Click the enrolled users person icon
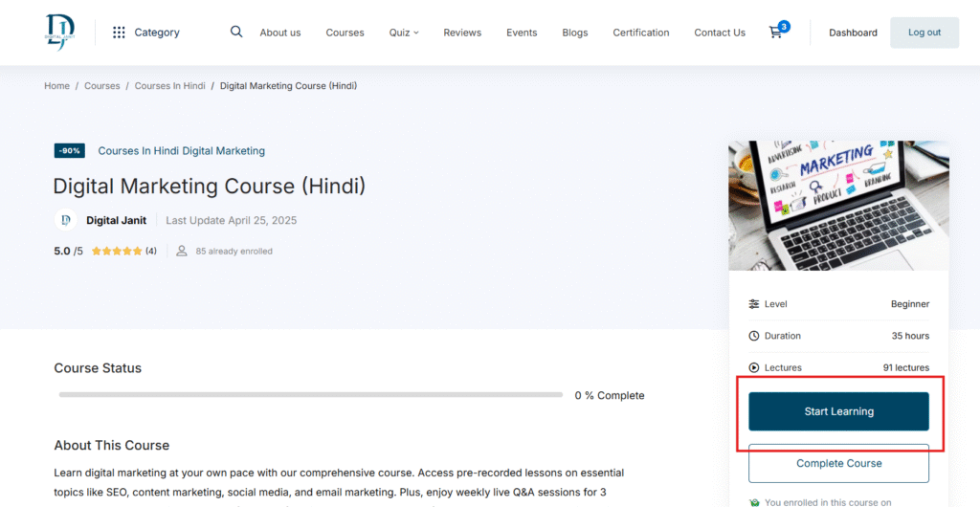980x507 pixels. pos(182,252)
